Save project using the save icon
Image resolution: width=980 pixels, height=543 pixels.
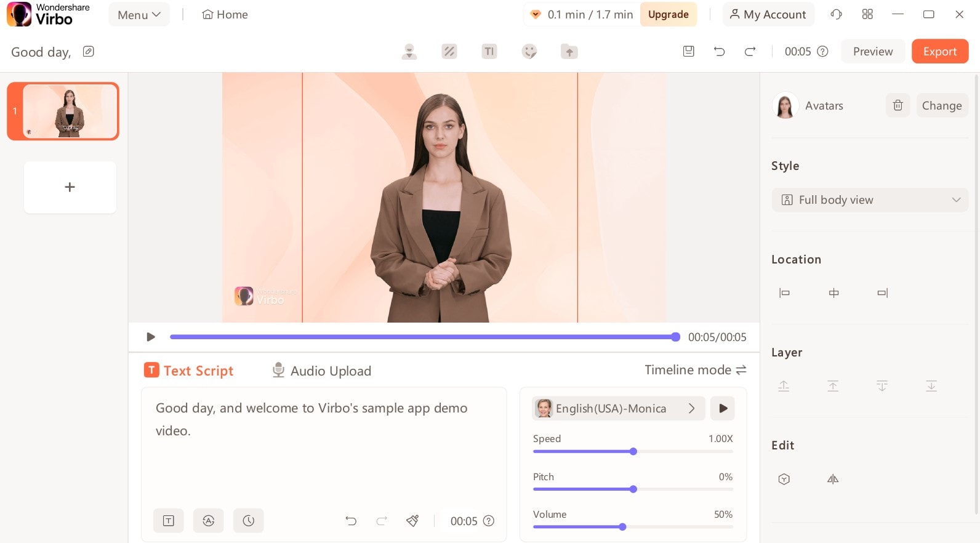pyautogui.click(x=689, y=52)
